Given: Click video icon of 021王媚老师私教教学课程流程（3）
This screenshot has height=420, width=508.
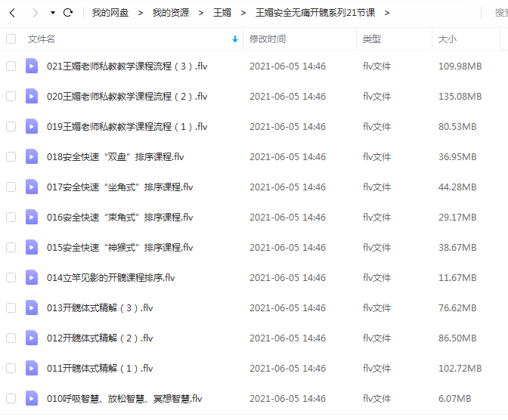Looking at the screenshot, I should 32,66.
